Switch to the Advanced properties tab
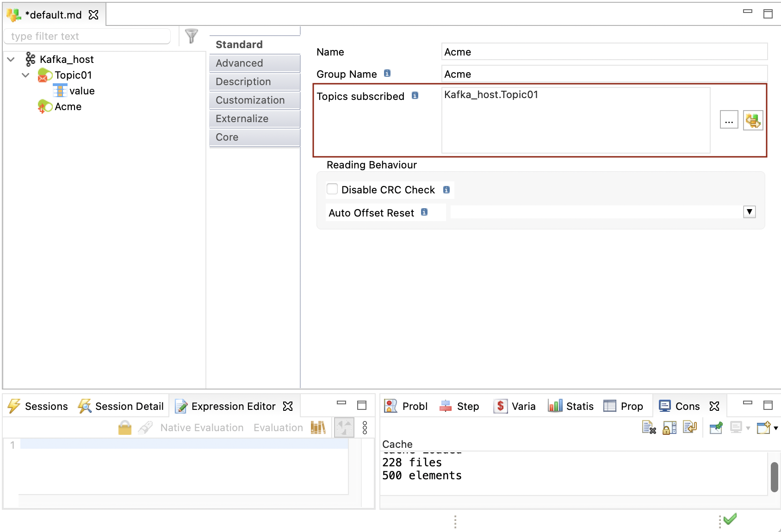 tap(254, 63)
